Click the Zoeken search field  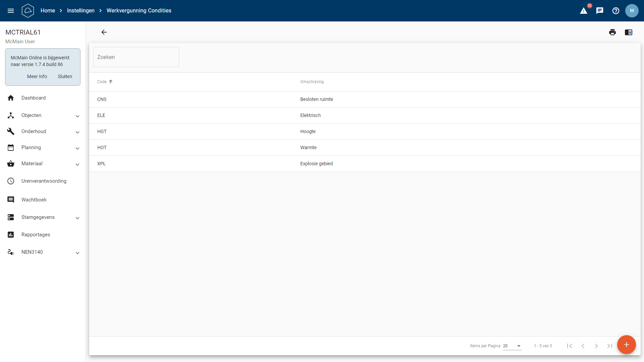tap(136, 57)
